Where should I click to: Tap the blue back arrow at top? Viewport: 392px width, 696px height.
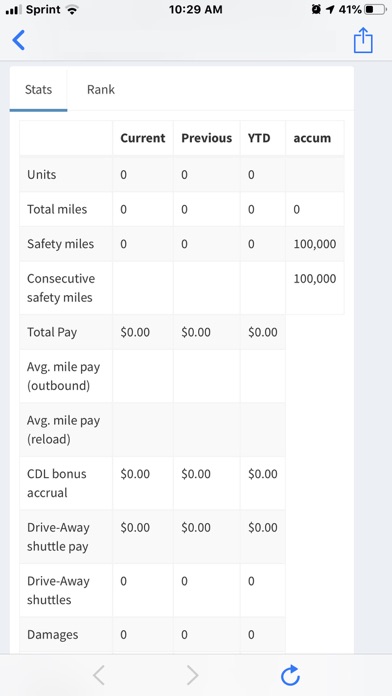coord(19,40)
